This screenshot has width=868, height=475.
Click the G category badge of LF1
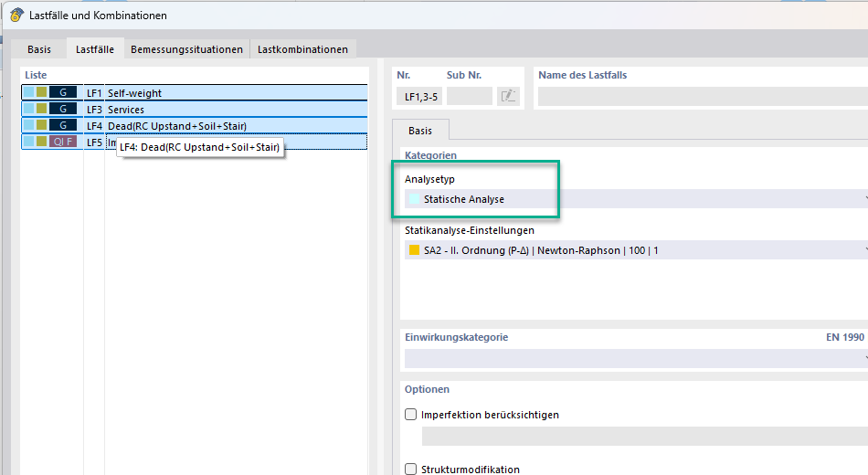tap(62, 93)
